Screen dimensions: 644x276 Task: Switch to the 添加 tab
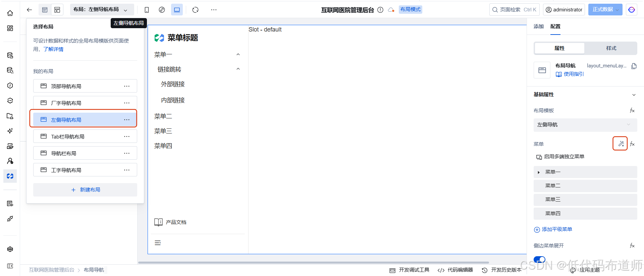539,26
